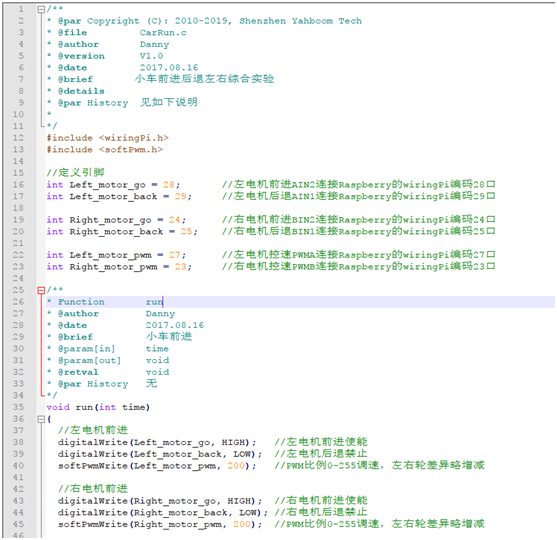Click the comment mentioning PWMB on line 23

[358, 266]
